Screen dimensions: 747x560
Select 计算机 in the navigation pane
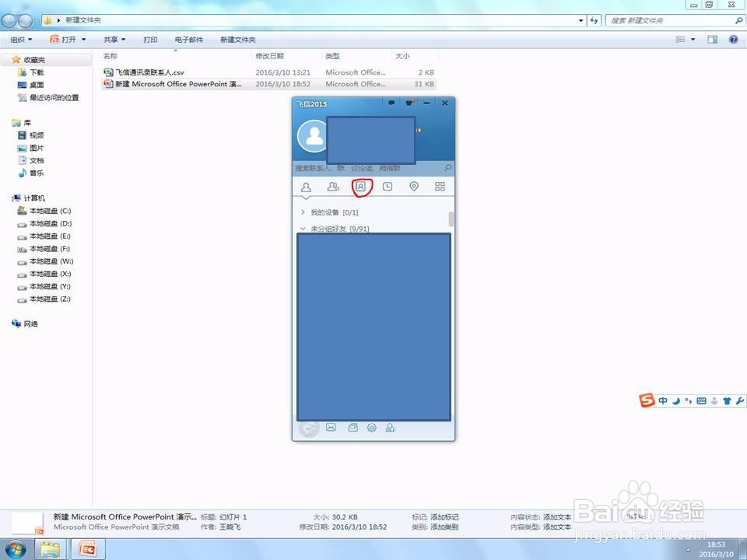tap(29, 198)
